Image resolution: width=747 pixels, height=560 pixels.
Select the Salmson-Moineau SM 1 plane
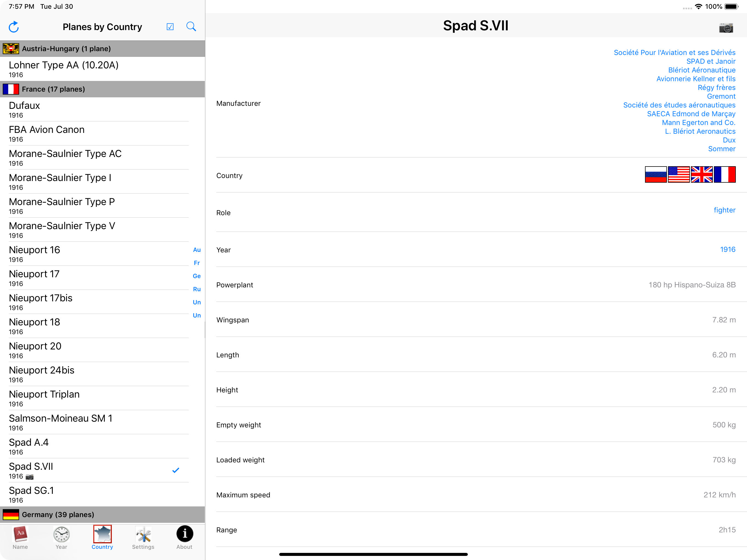(x=102, y=422)
